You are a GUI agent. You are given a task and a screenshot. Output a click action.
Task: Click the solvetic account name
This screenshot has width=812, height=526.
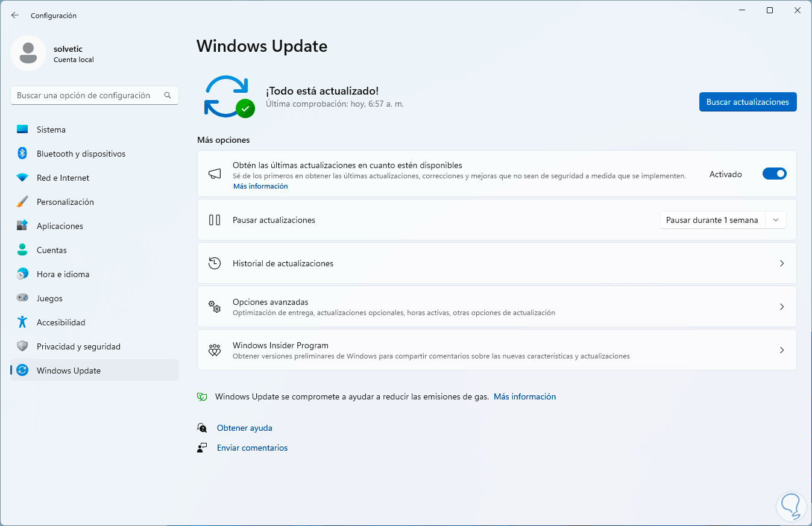[x=68, y=49]
